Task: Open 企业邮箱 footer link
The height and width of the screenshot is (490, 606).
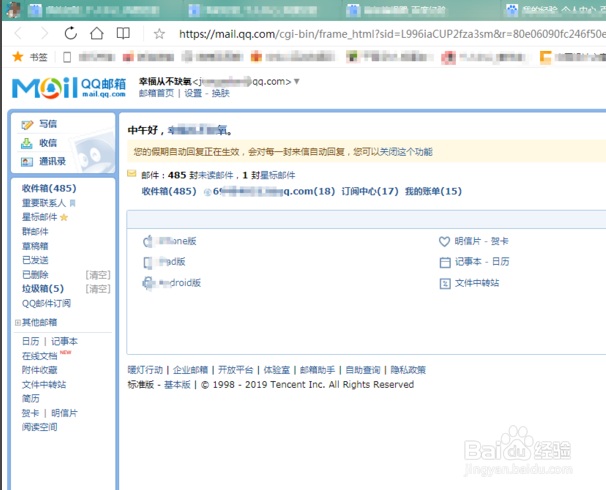Action: point(191,370)
